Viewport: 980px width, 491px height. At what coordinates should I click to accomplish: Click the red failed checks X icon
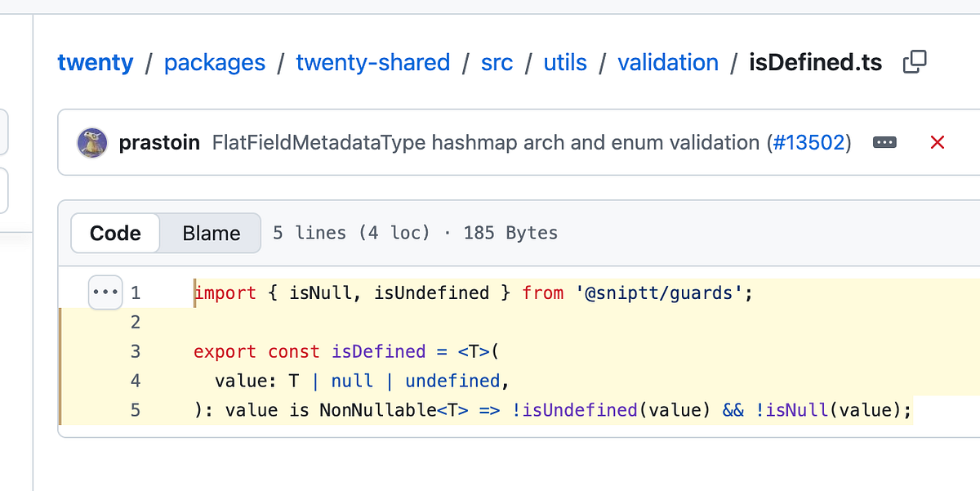pos(938,143)
